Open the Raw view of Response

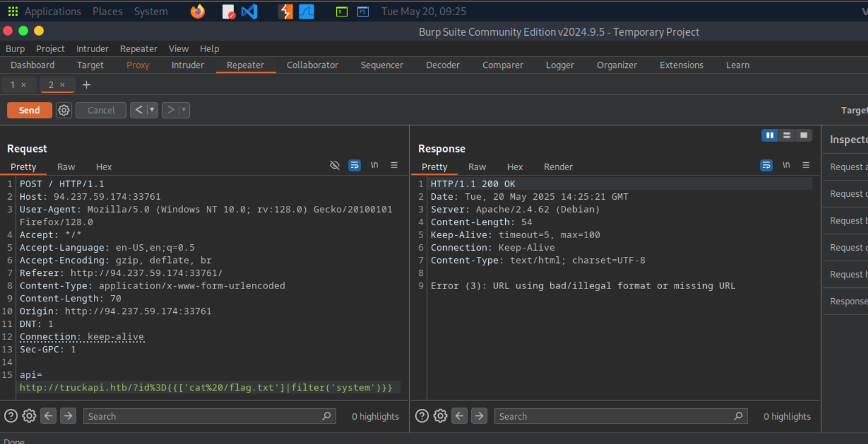coord(477,167)
